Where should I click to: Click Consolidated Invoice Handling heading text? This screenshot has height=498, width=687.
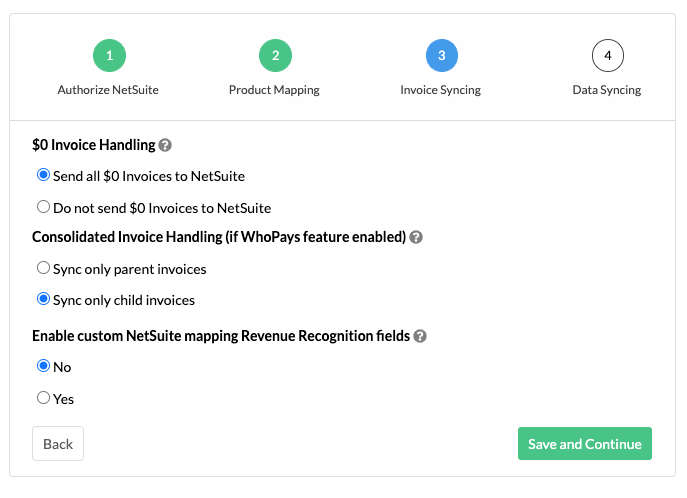coord(219,237)
